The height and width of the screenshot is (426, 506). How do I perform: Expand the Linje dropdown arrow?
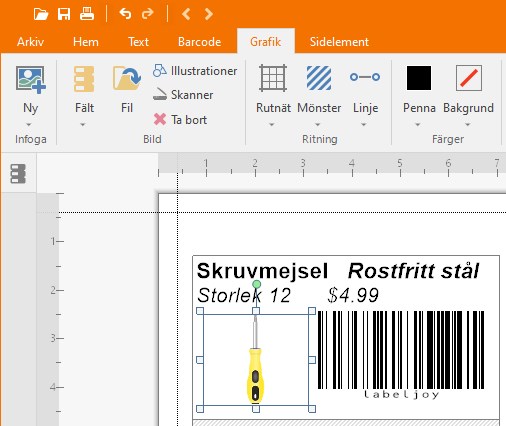coord(364,125)
